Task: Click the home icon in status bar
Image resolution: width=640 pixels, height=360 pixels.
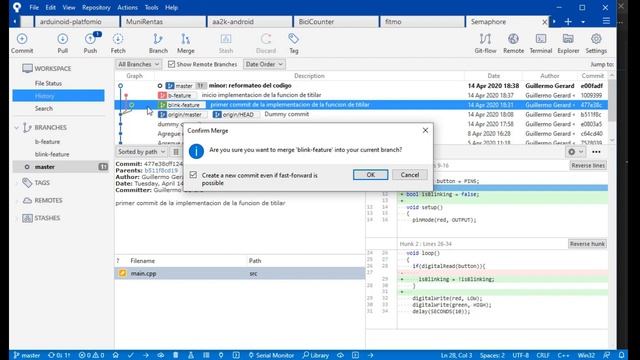Action: point(116,355)
